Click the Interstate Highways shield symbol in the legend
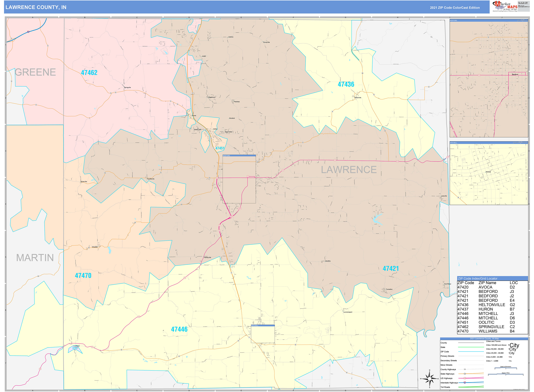Viewport: 534px width, 392px height. click(465, 383)
